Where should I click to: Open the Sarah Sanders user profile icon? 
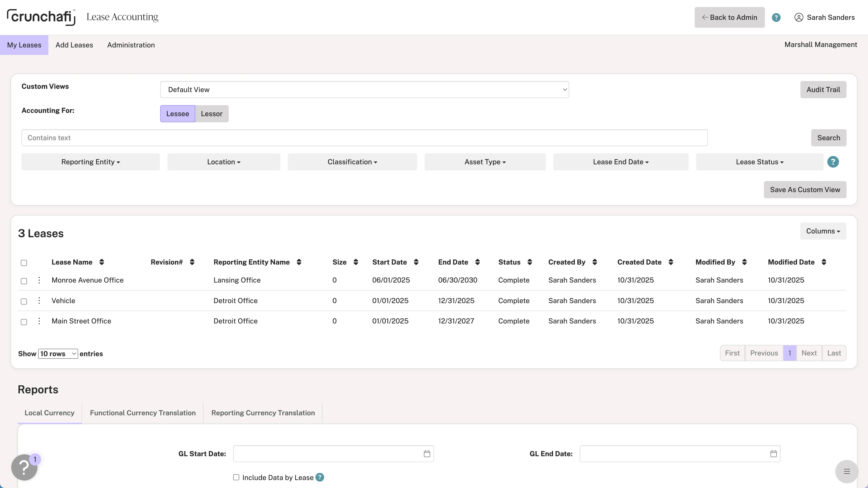[x=799, y=18]
